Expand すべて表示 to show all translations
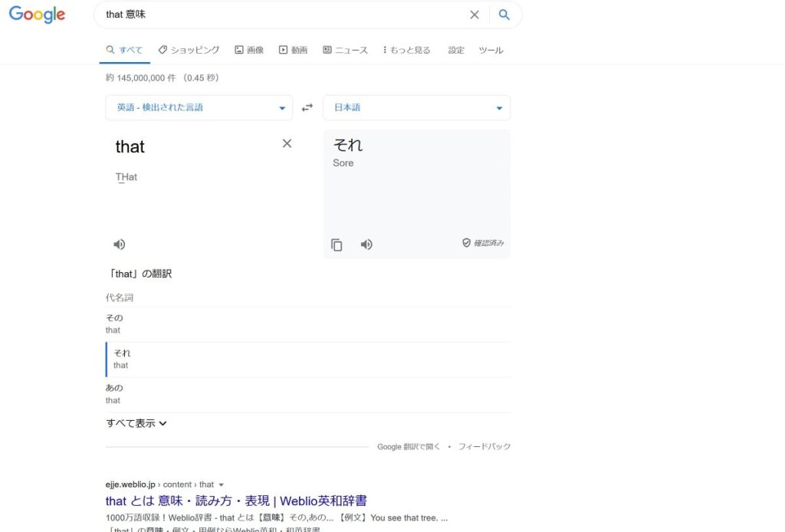The image size is (785, 532). 136,423
